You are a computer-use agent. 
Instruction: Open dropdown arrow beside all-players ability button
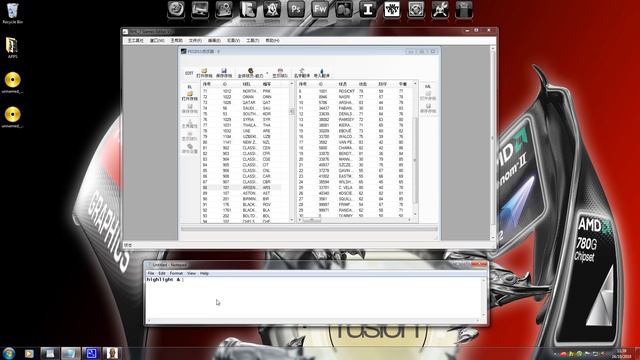(267, 73)
